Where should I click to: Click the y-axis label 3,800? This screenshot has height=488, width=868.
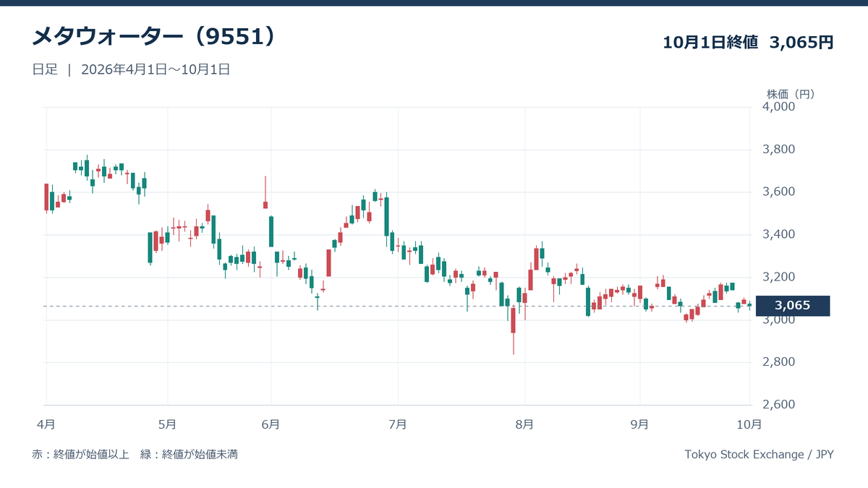point(779,150)
